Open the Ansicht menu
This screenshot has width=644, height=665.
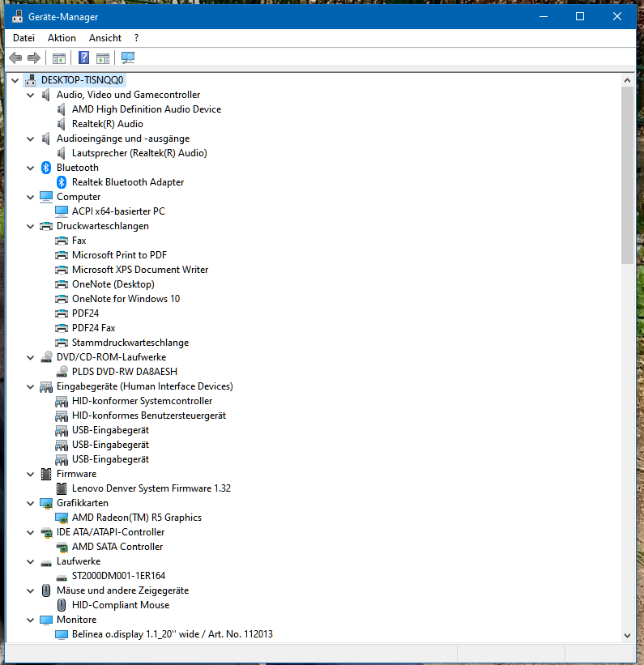105,38
